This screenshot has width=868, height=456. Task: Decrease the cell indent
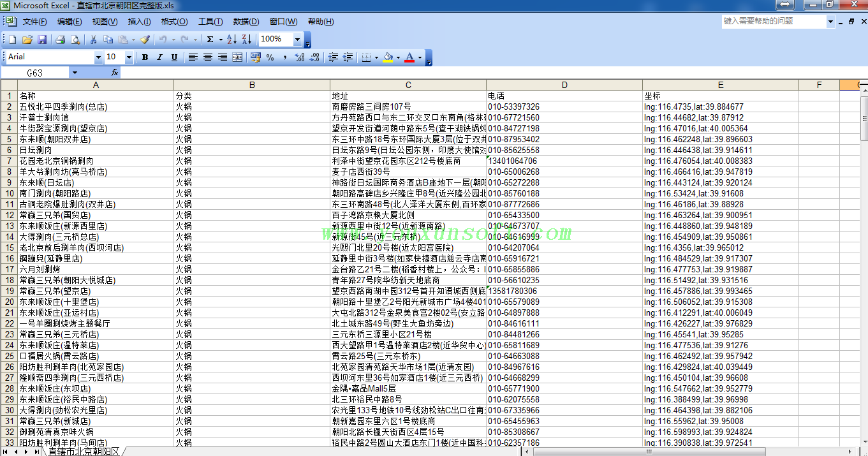pos(333,57)
